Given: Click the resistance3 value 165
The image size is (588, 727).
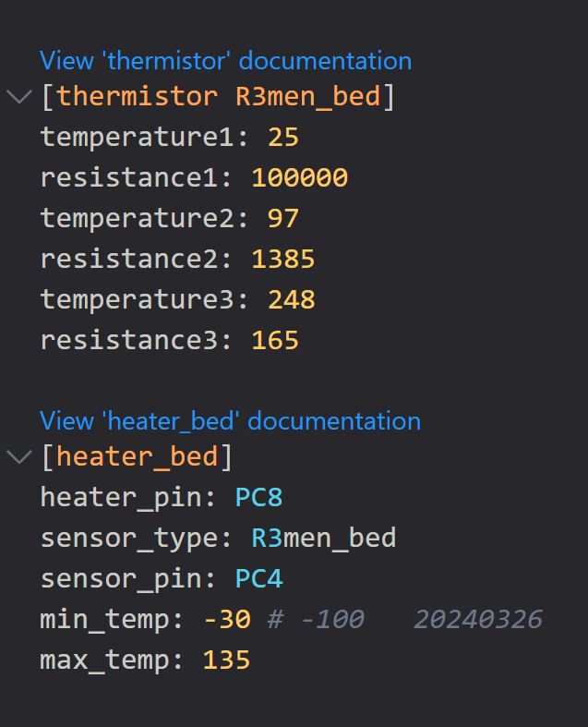Looking at the screenshot, I should [274, 341].
